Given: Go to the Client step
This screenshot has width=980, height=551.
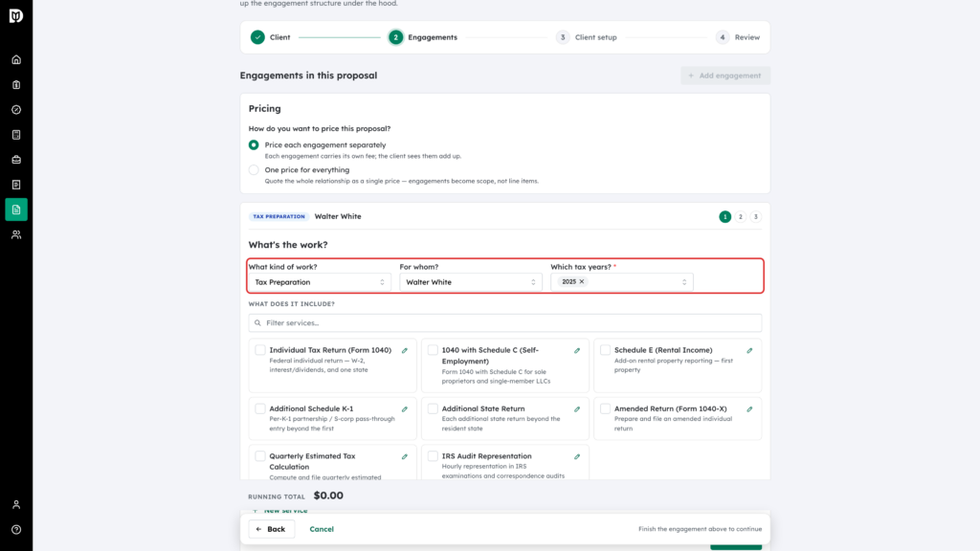Looking at the screenshot, I should point(271,37).
